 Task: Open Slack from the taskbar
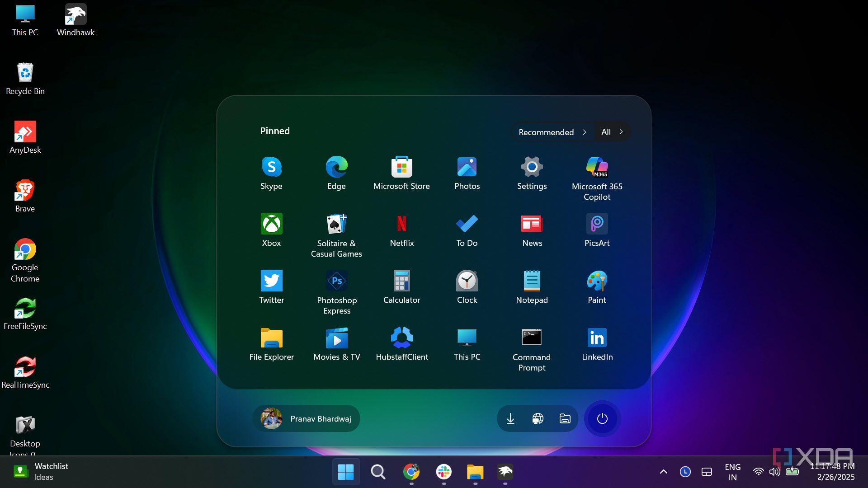[444, 472]
